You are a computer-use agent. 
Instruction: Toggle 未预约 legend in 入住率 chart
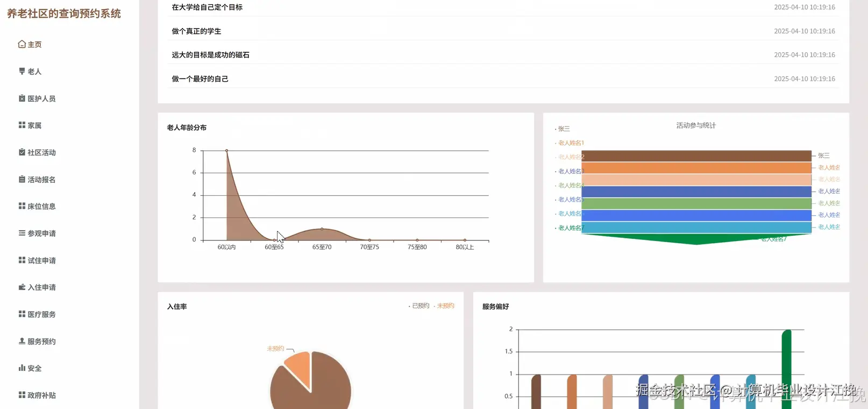click(444, 306)
